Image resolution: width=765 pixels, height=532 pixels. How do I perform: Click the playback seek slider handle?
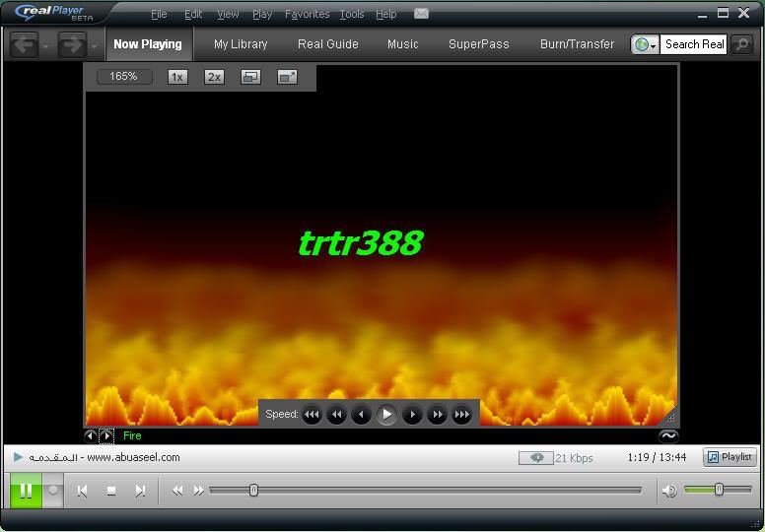coord(253,490)
